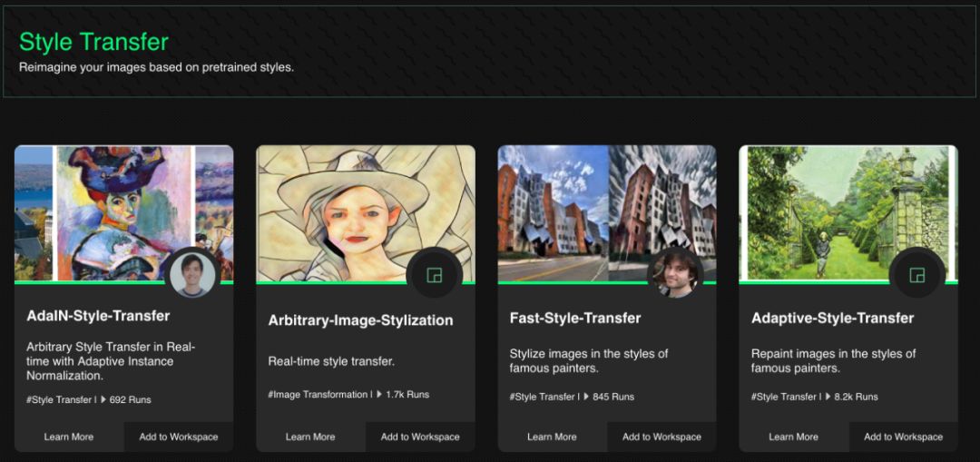
Task: Learn More about Fast-Style-Transfer
Action: pos(552,437)
